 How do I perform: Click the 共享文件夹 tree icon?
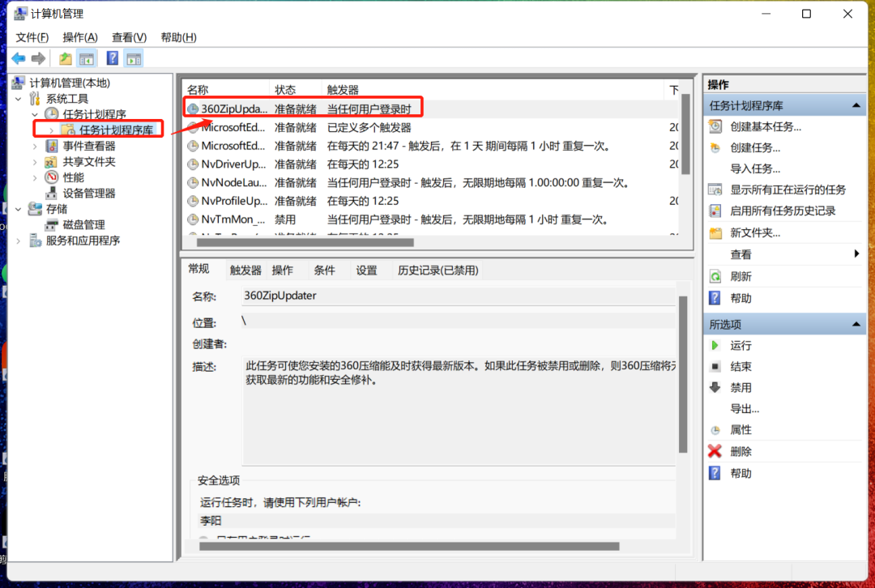pyautogui.click(x=51, y=162)
